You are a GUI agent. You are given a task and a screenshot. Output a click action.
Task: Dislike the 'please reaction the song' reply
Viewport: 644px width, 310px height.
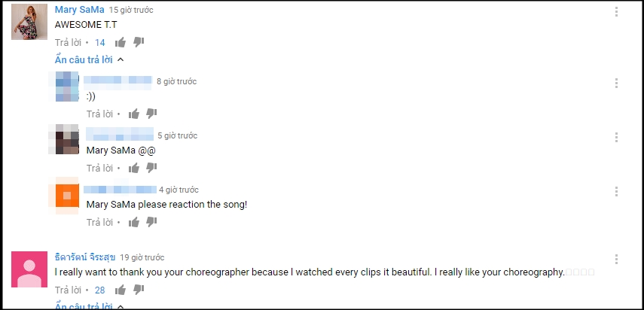coord(151,222)
